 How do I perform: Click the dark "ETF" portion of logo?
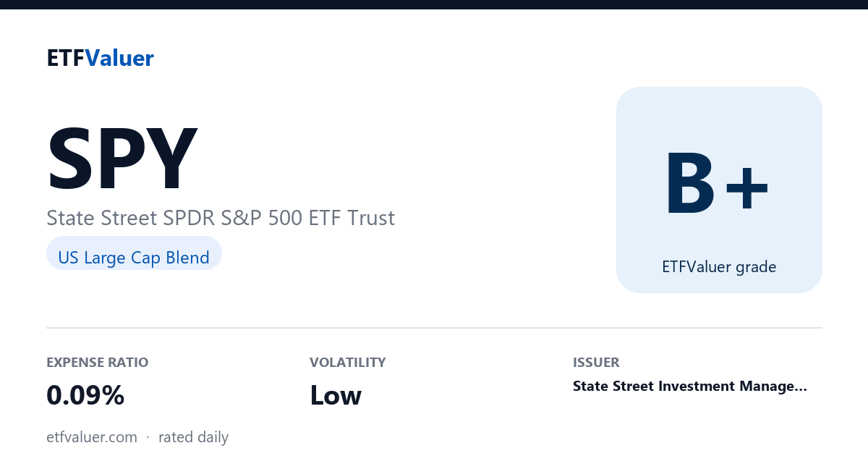[66, 58]
